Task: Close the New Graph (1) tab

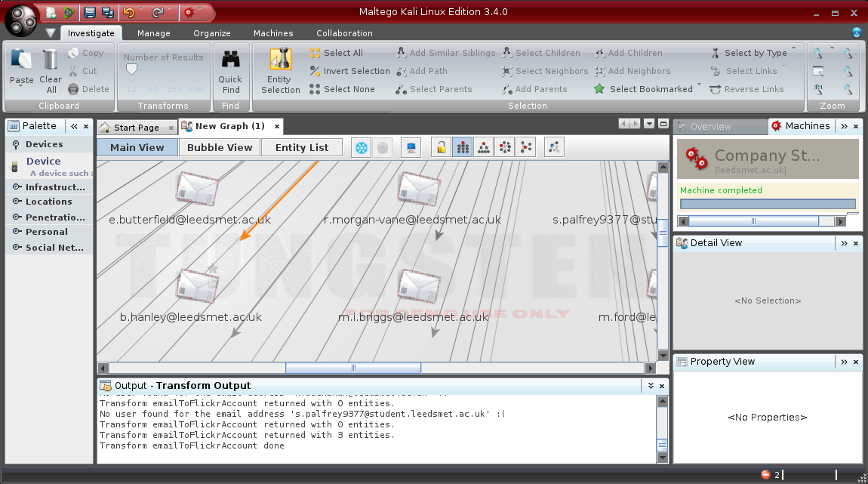Action: [x=277, y=126]
